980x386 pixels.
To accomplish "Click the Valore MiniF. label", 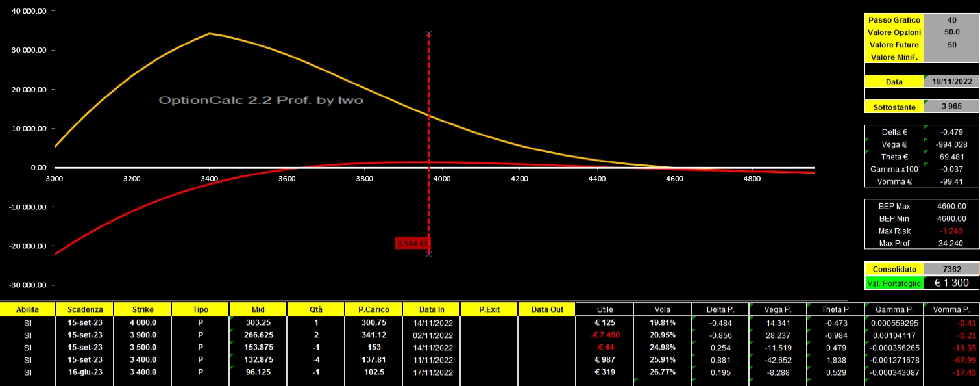I will click(x=894, y=57).
